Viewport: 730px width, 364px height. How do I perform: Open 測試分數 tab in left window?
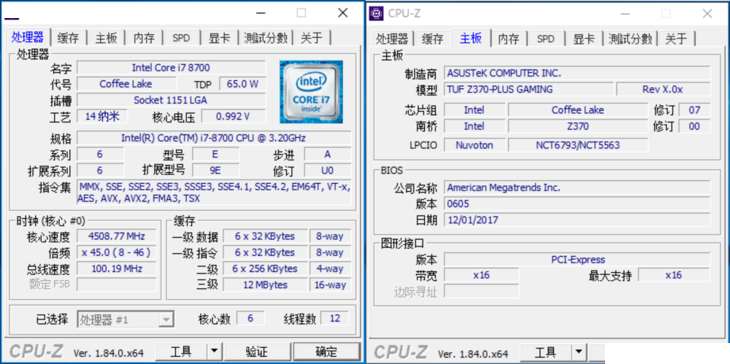266,38
